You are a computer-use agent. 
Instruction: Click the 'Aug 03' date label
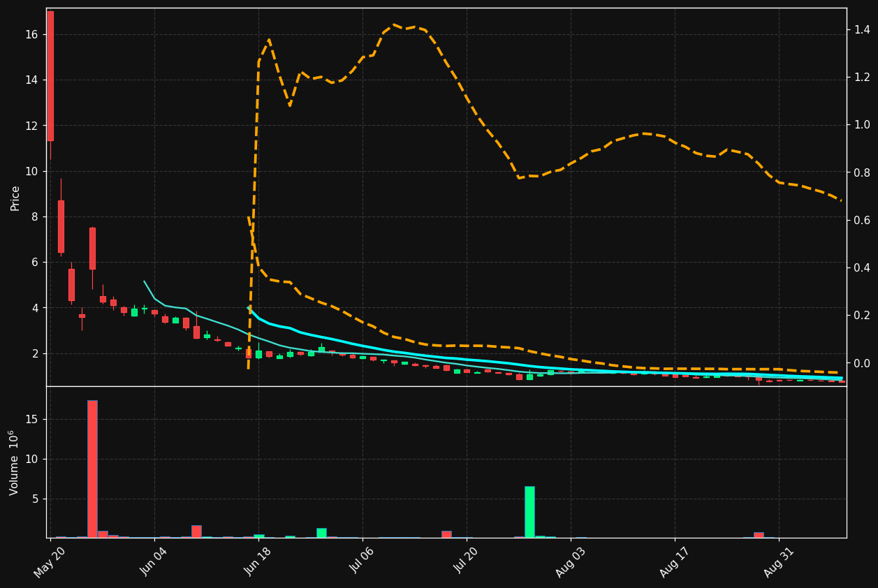tap(571, 562)
